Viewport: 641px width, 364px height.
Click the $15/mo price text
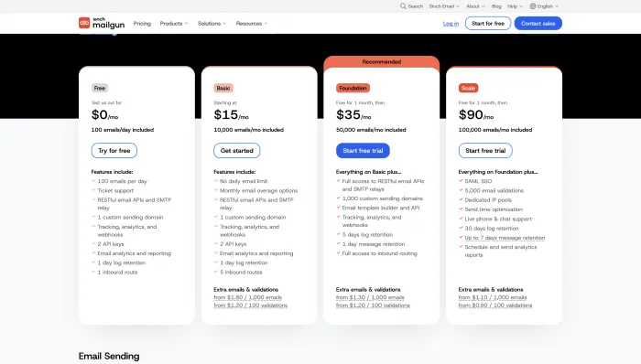point(231,115)
